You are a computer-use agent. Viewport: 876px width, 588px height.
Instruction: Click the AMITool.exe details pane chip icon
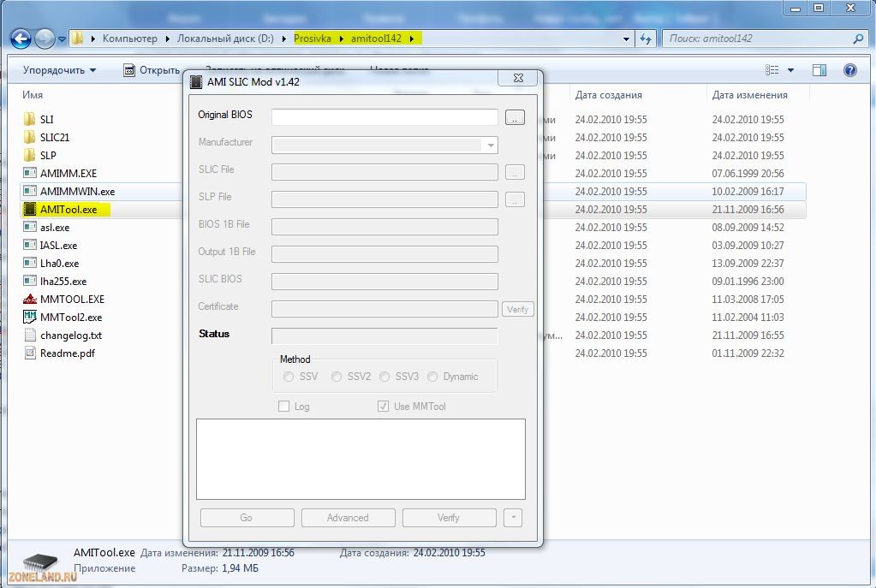[40, 564]
